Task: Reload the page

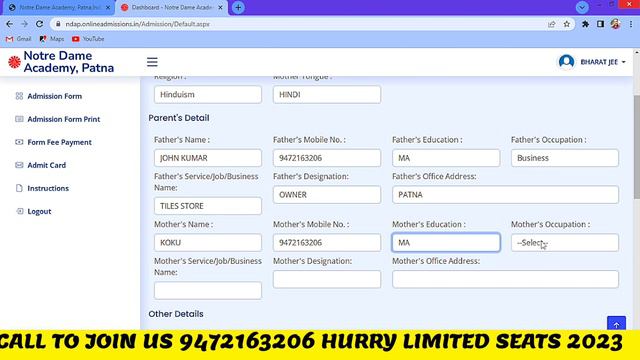Action: point(39,24)
